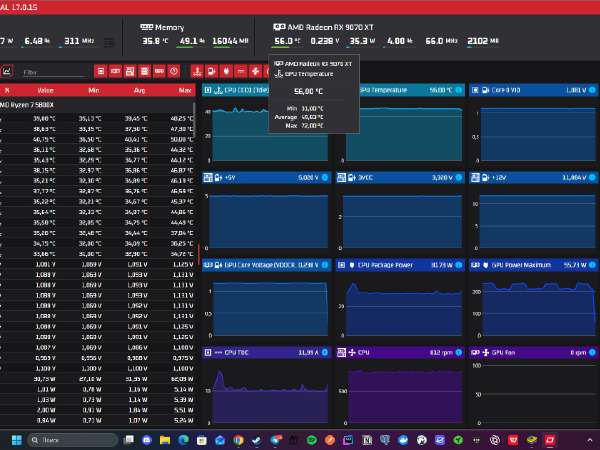This screenshot has width=600, height=450.
Task: Click the 2102 MB GPU memory value
Action: (483, 41)
